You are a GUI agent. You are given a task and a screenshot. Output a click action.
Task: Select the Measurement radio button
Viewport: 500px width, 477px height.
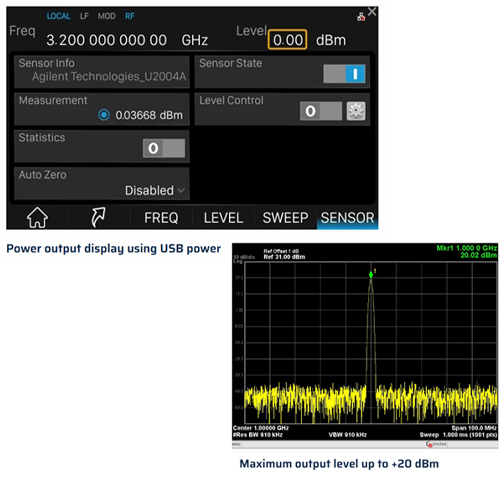pos(104,115)
